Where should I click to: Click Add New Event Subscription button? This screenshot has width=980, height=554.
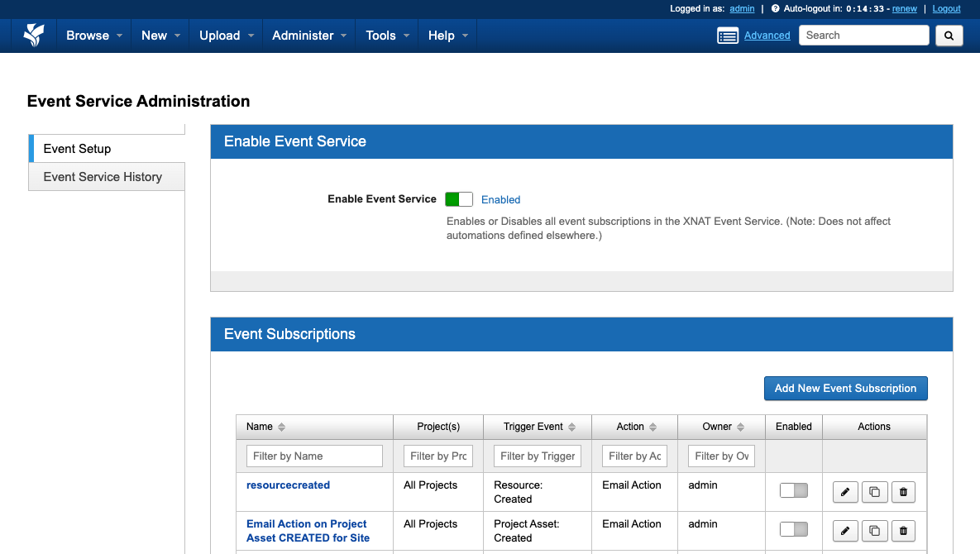pos(845,389)
